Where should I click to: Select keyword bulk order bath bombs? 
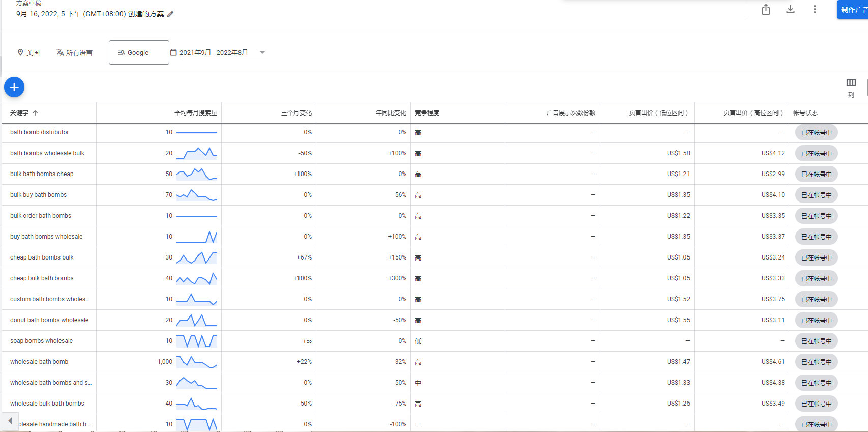click(x=41, y=216)
